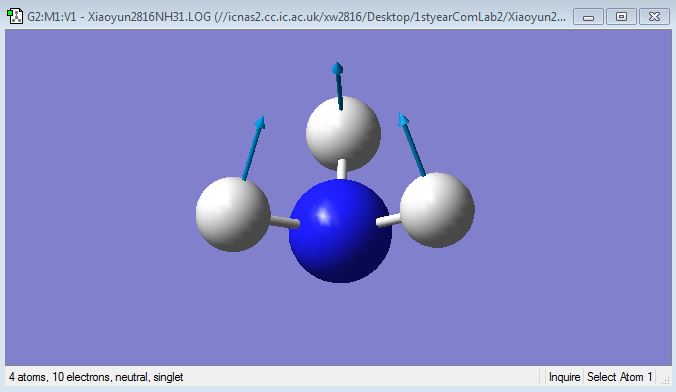Close the G2:M1:V1 molecule window
The width and height of the screenshot is (676, 392).
(x=654, y=17)
